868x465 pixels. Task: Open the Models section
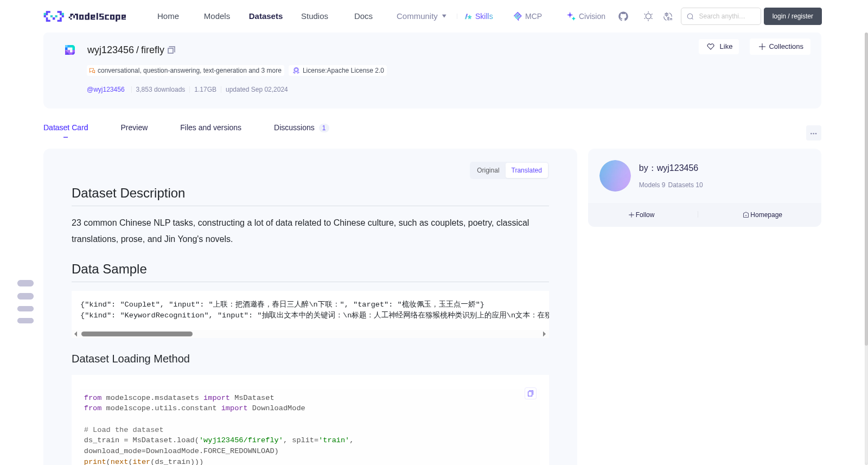tap(217, 16)
